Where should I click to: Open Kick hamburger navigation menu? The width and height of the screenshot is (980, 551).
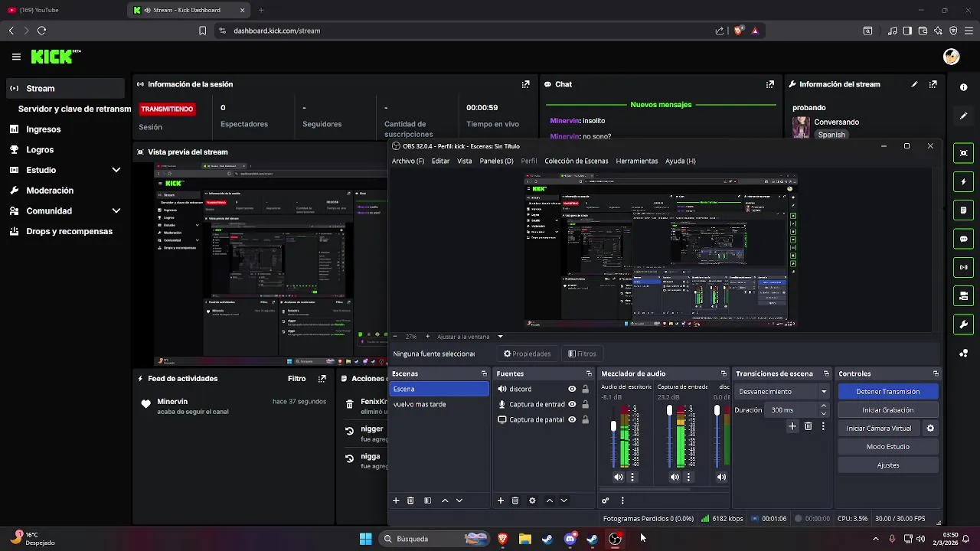pyautogui.click(x=16, y=57)
